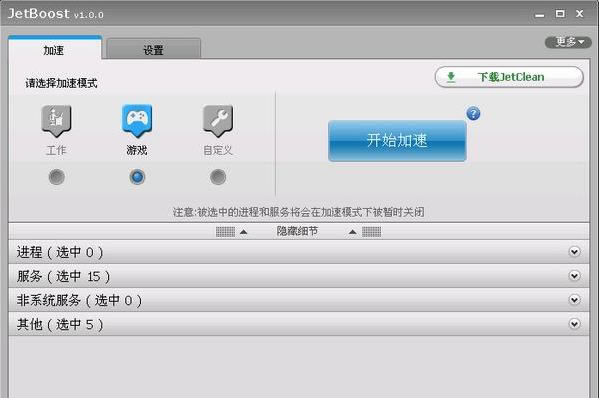The image size is (599, 398).
Task: Expand the 服务 (选中 15) section chevron
Action: [574, 276]
